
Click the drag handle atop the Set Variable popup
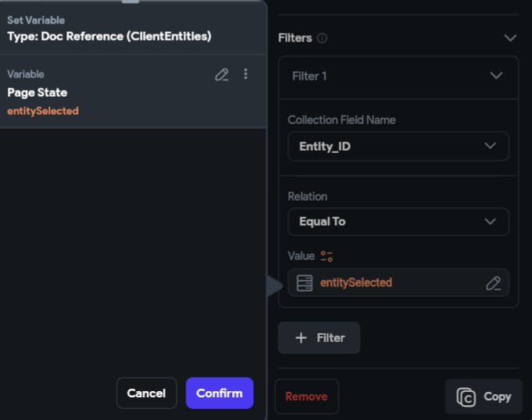(x=130, y=2)
